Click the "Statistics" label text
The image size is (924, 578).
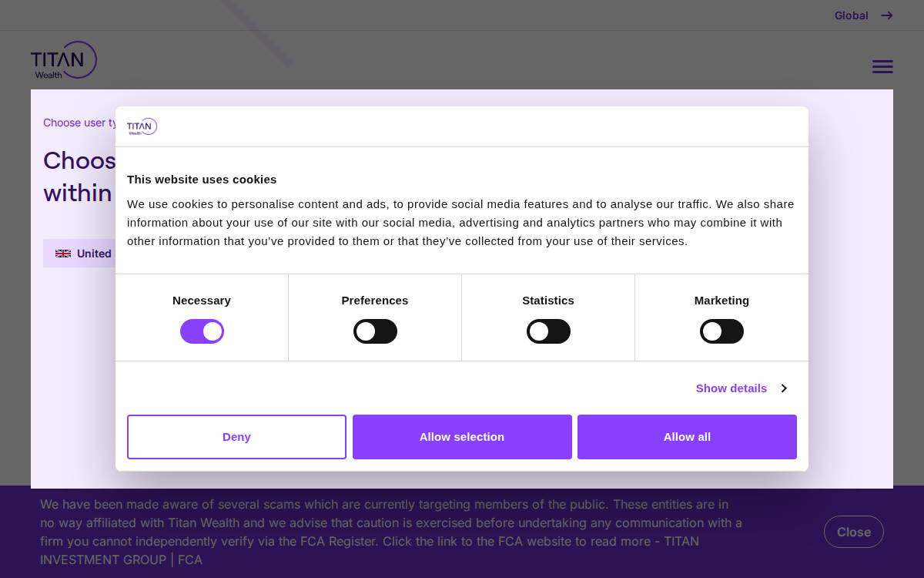click(548, 301)
